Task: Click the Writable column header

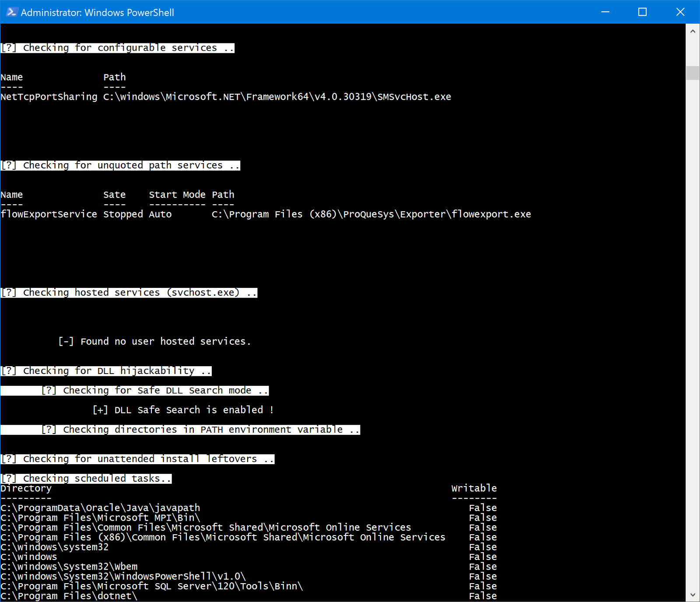Action: [474, 488]
